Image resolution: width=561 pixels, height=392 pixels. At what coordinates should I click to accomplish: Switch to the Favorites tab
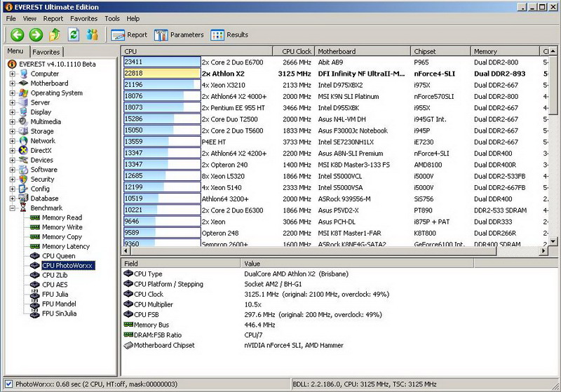[46, 52]
